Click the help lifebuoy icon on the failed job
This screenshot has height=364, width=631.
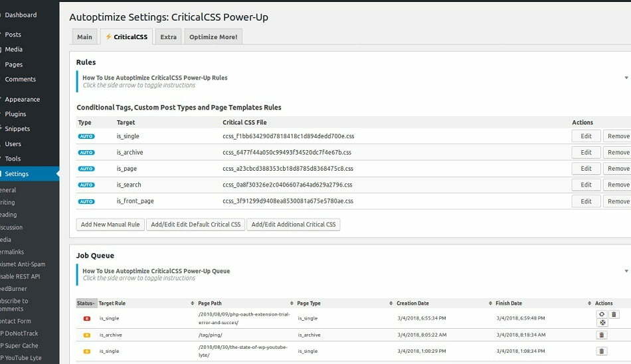click(602, 323)
